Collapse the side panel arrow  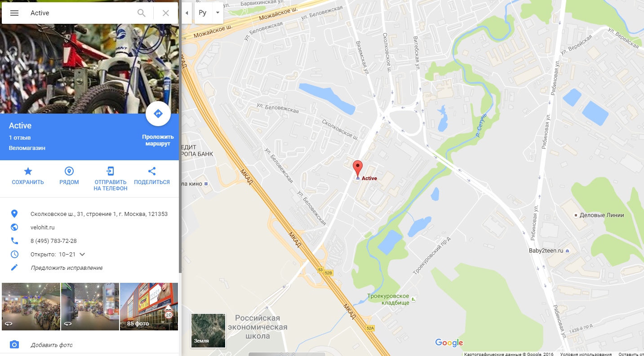click(x=187, y=13)
